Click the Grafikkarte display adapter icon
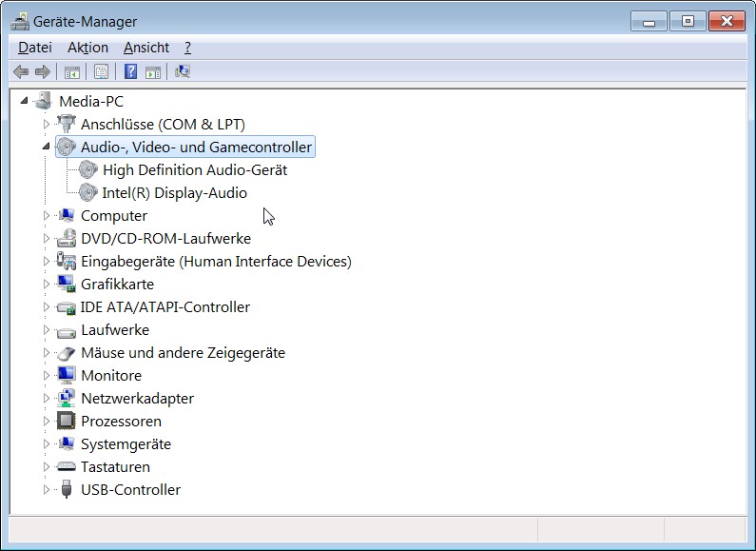 (66, 284)
